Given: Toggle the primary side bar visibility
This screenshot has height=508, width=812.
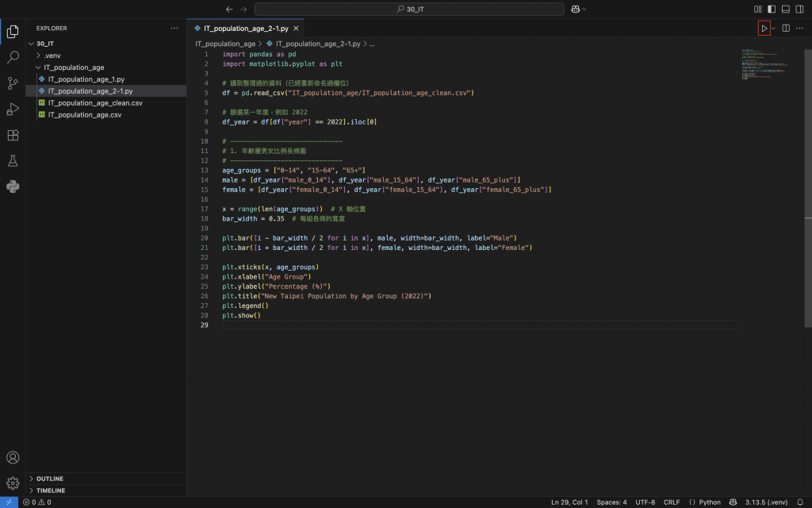Looking at the screenshot, I should pyautogui.click(x=771, y=9).
